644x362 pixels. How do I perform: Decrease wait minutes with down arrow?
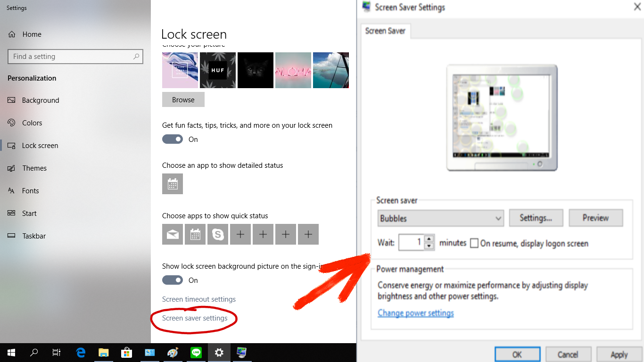[429, 246]
